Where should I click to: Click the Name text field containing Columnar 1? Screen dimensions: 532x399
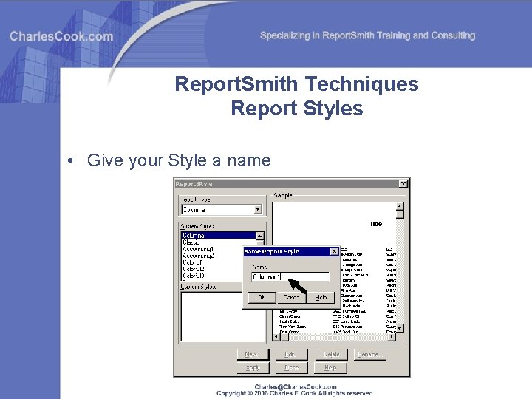[x=290, y=277]
